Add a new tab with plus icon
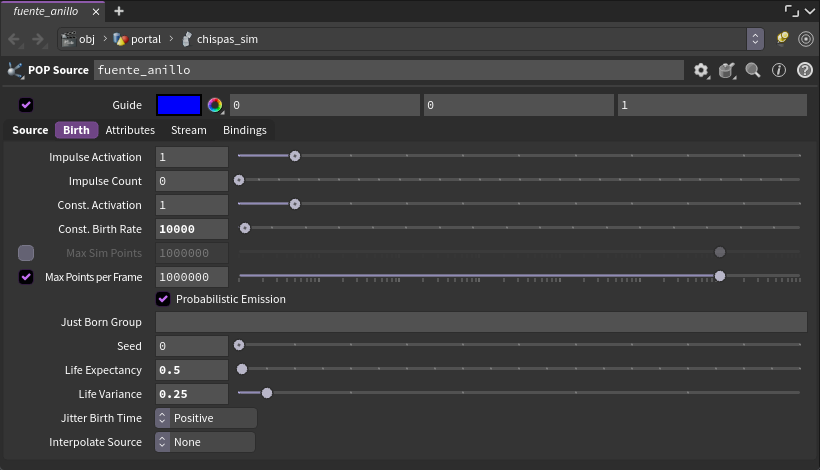The height and width of the screenshot is (470, 820). coord(119,11)
